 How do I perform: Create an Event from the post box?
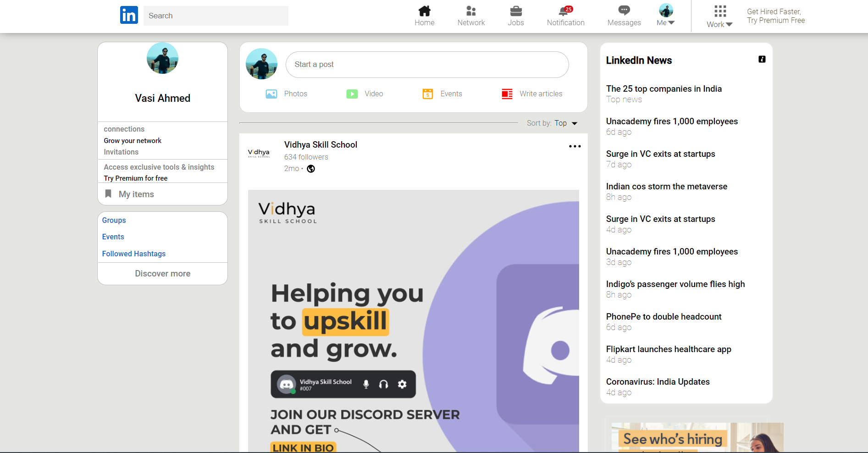click(442, 94)
